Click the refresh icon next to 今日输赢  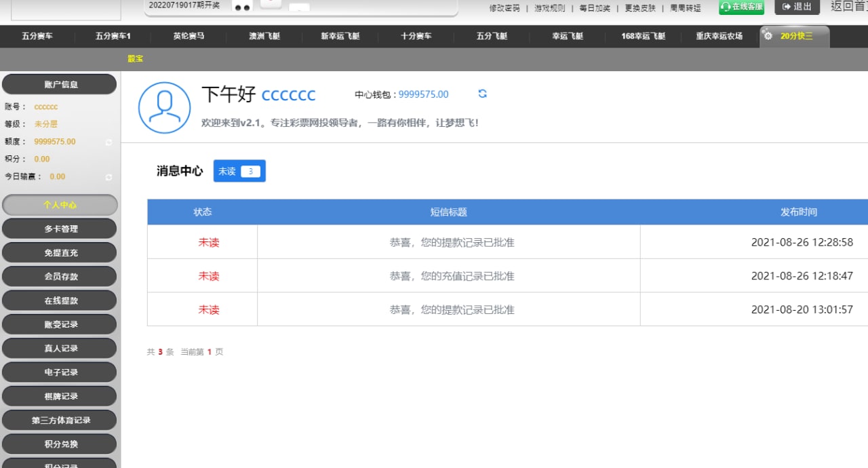tap(108, 177)
